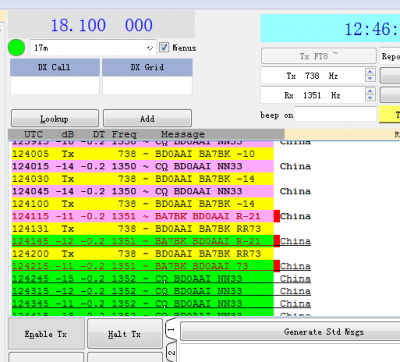
Task: Select the 124200 Tx BD0AAI BA7BK RR73 row
Action: [143, 254]
